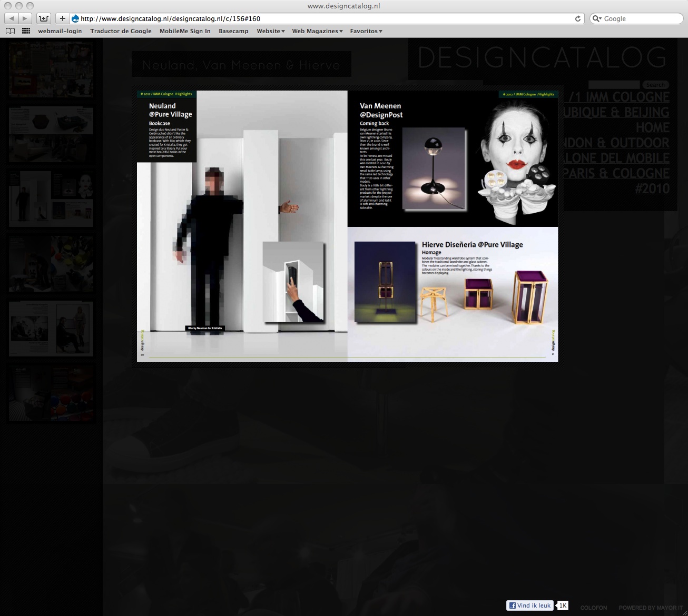Open the UBIQUE & BEIJING navigation item
This screenshot has height=616, width=688.
pos(616,113)
